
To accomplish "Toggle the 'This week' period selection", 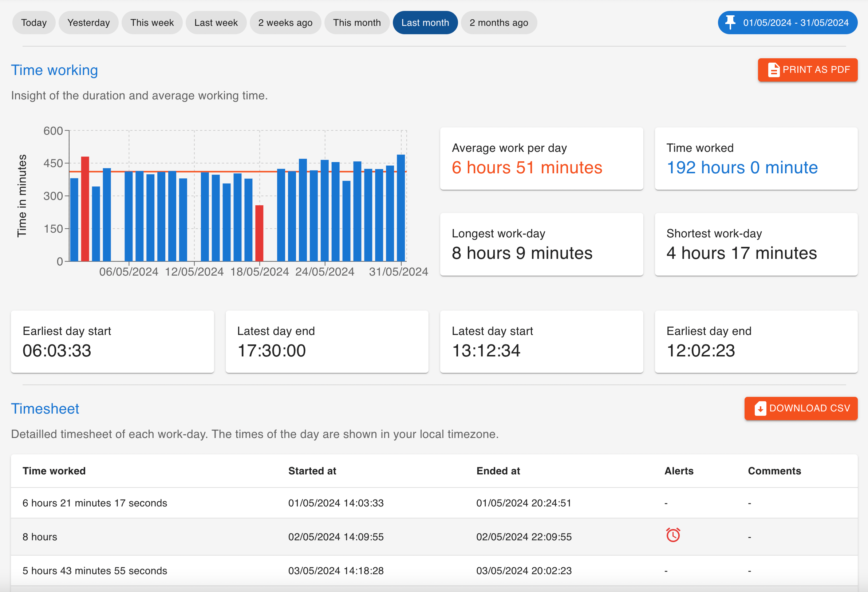I will click(152, 23).
